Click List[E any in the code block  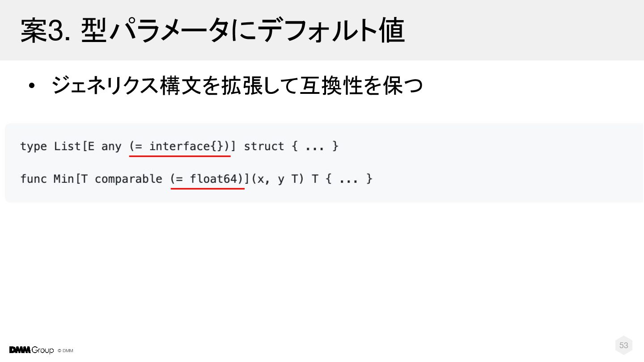pos(88,147)
